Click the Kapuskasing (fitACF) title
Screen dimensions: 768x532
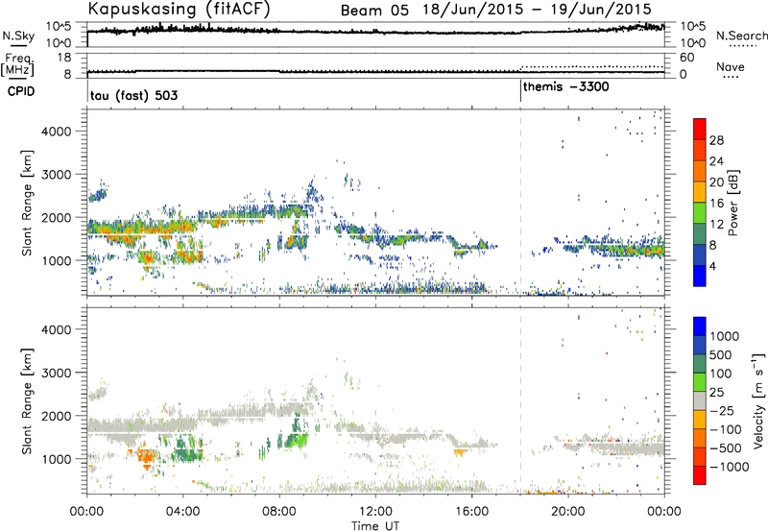click(x=179, y=9)
